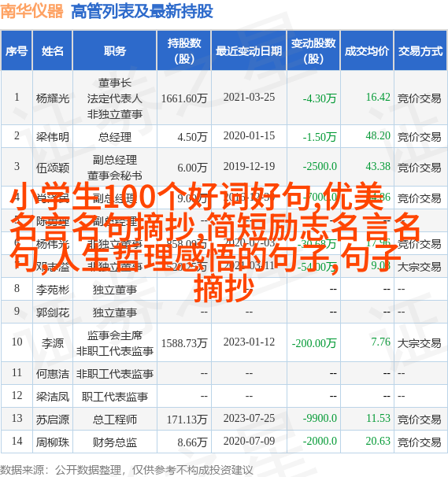Select the 成交均价 column header

click(367, 51)
